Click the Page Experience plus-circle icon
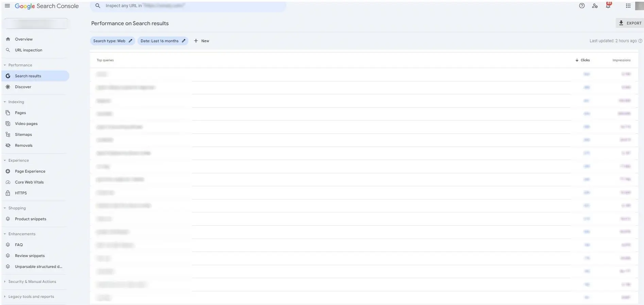This screenshot has width=644, height=305. (x=8, y=171)
